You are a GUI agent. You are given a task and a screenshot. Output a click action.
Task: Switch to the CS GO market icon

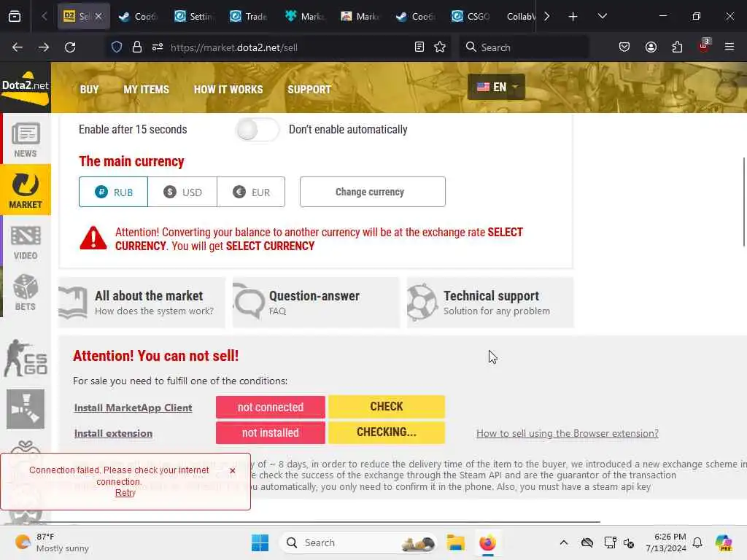tap(26, 358)
